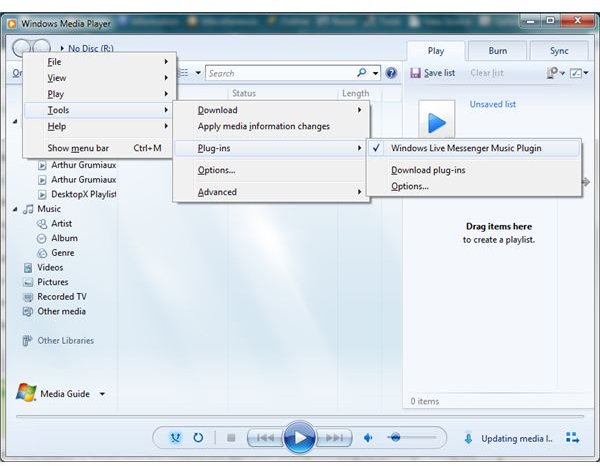
Task: Select the Genre icon
Action: point(42,253)
